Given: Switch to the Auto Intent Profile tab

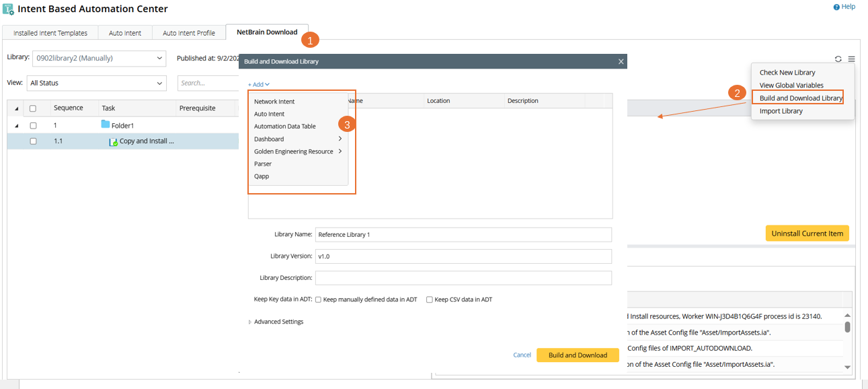Looking at the screenshot, I should click(x=189, y=33).
